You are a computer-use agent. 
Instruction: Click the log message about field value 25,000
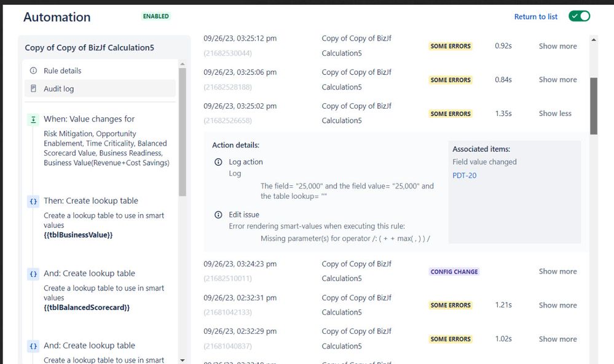click(x=347, y=191)
